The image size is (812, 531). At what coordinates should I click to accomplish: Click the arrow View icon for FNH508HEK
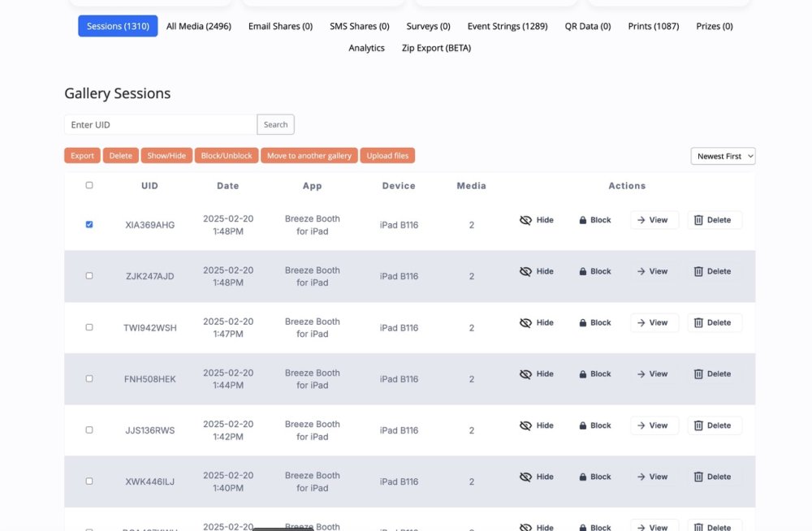click(641, 374)
